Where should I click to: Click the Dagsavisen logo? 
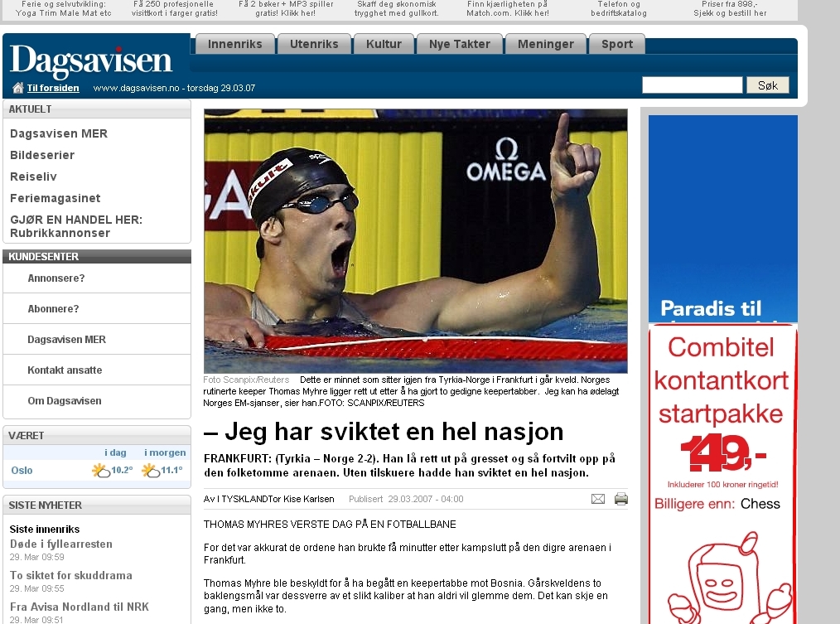click(91, 60)
